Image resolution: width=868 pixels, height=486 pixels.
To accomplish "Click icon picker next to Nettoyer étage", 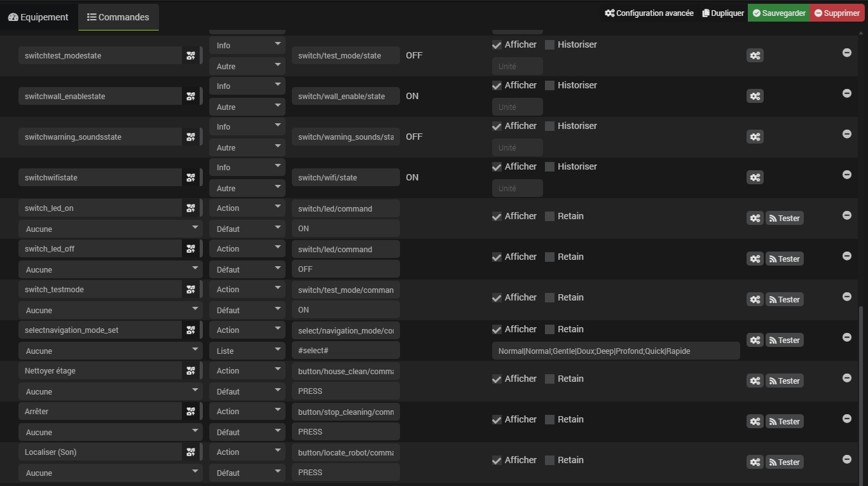I will tap(191, 371).
